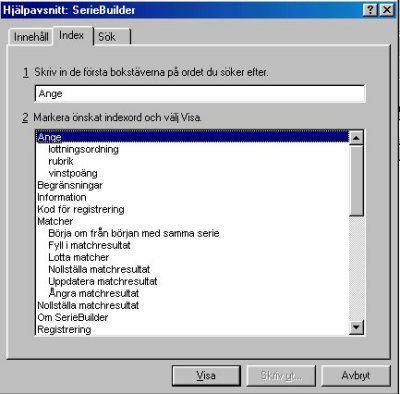Image resolution: width=400 pixels, height=394 pixels.
Task: Click the search text field containing Ange
Action: [200, 94]
